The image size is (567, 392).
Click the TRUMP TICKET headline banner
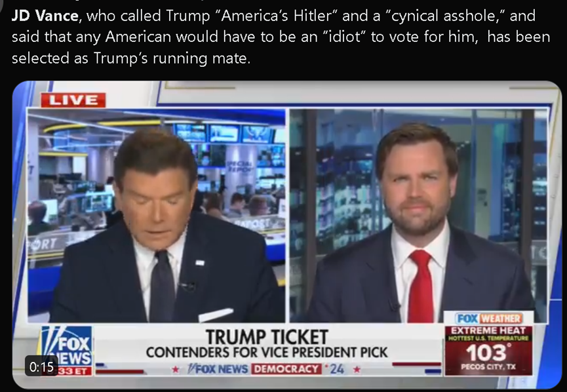click(267, 337)
